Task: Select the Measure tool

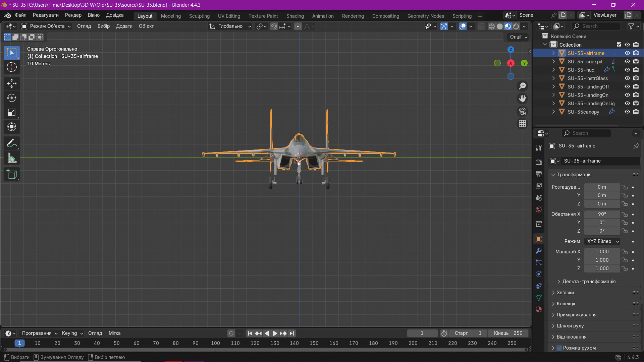Action: click(12, 158)
